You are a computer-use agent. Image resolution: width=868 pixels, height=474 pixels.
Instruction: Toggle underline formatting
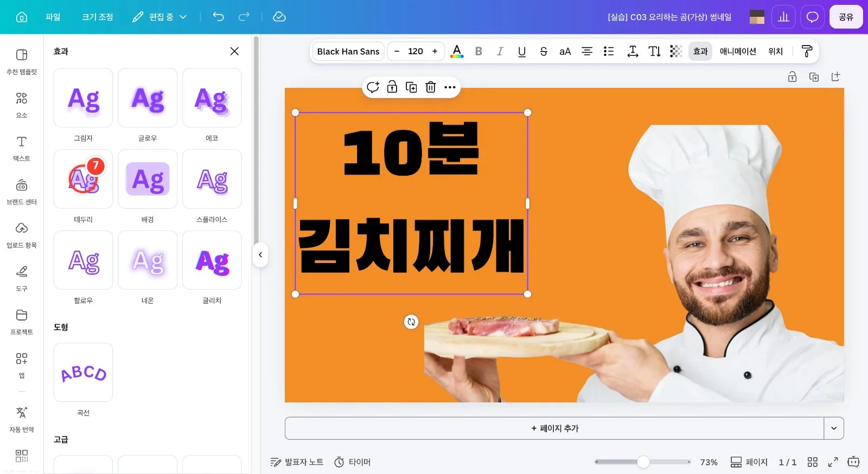(522, 51)
